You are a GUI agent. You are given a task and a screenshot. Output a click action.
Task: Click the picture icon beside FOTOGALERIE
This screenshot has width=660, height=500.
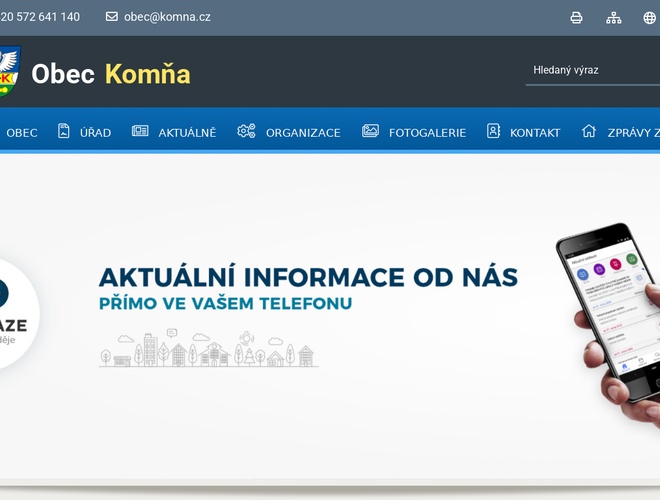tap(370, 131)
